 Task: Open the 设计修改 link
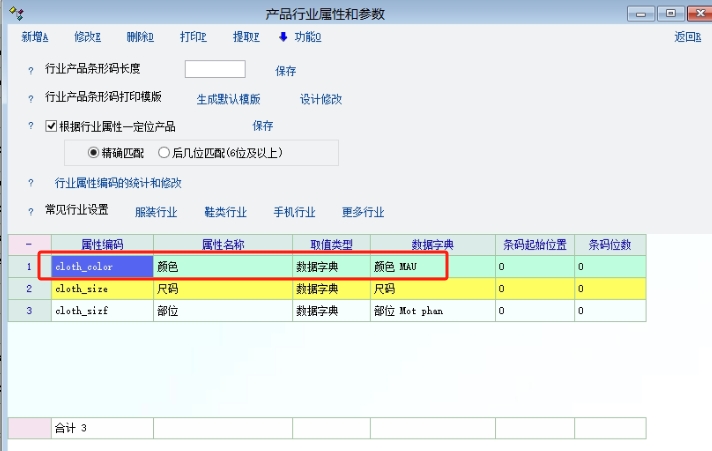click(x=321, y=99)
